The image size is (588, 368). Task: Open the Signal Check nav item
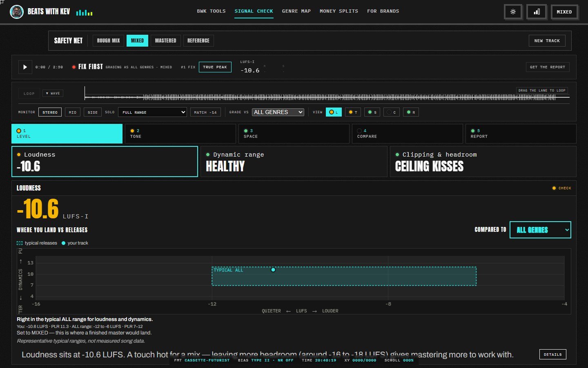(254, 11)
